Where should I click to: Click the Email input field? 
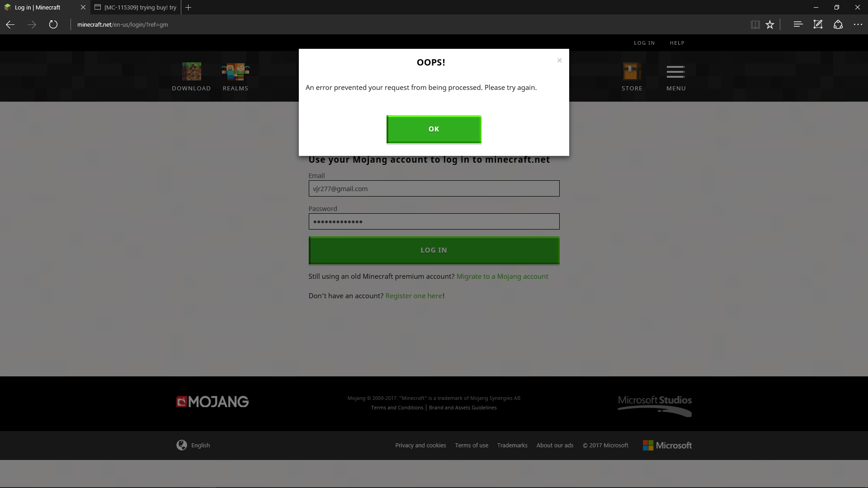coord(434,188)
